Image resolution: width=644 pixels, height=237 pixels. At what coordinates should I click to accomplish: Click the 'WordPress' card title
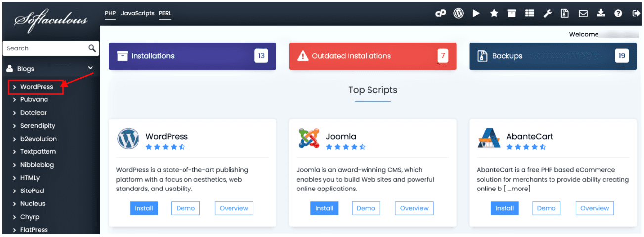[167, 136]
